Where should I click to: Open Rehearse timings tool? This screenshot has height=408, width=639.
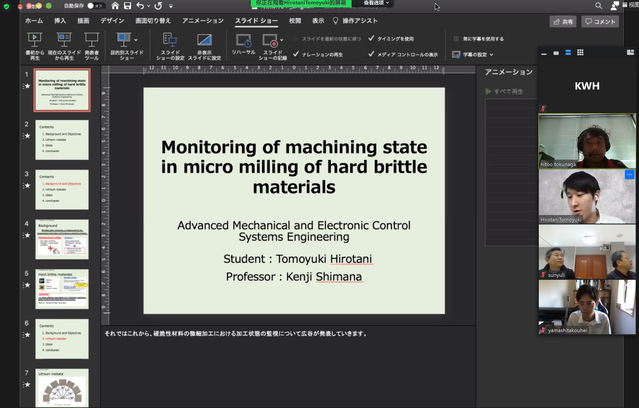pos(244,40)
